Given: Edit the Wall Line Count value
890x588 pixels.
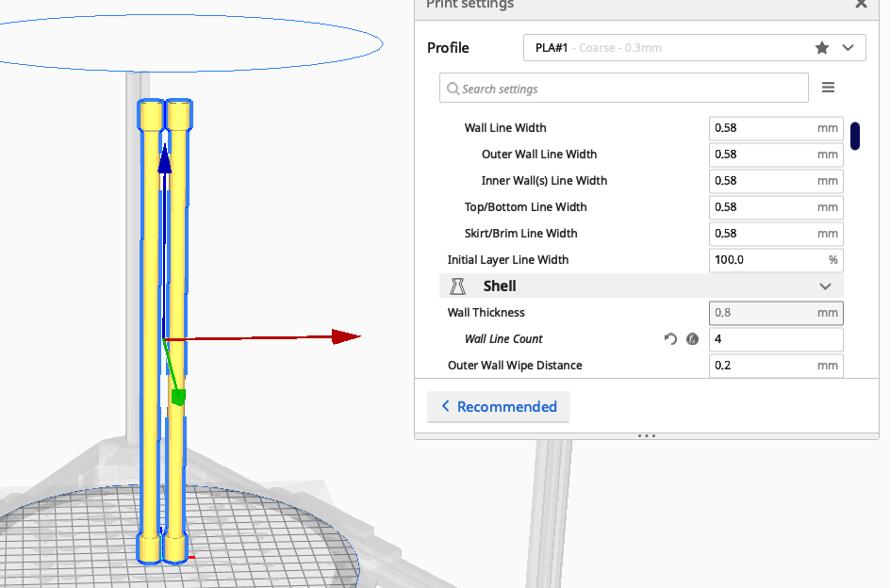Looking at the screenshot, I should pyautogui.click(x=776, y=339).
